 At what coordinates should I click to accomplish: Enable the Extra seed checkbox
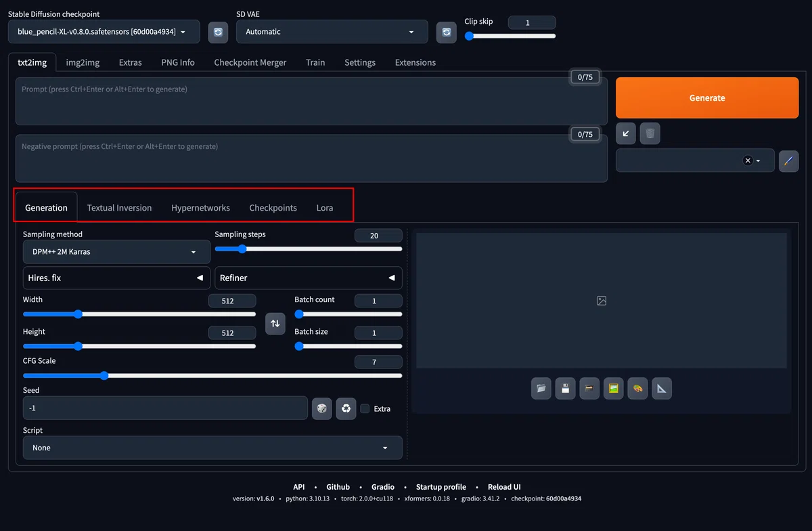point(365,408)
